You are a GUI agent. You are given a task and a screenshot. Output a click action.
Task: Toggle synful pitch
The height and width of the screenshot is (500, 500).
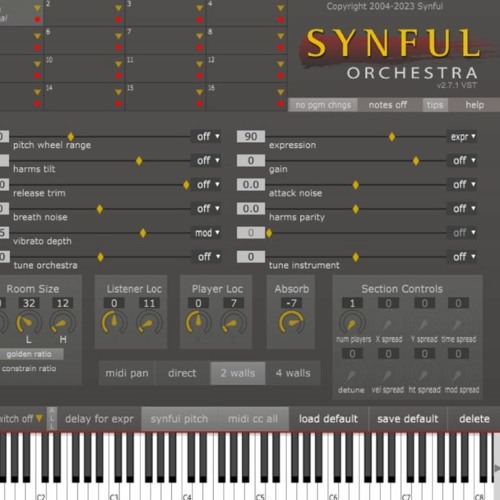179,419
